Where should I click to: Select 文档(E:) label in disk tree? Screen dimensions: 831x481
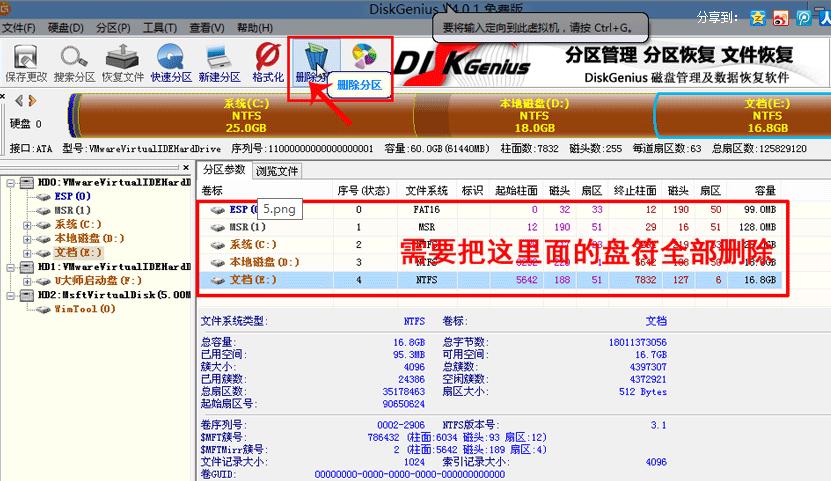point(77,253)
